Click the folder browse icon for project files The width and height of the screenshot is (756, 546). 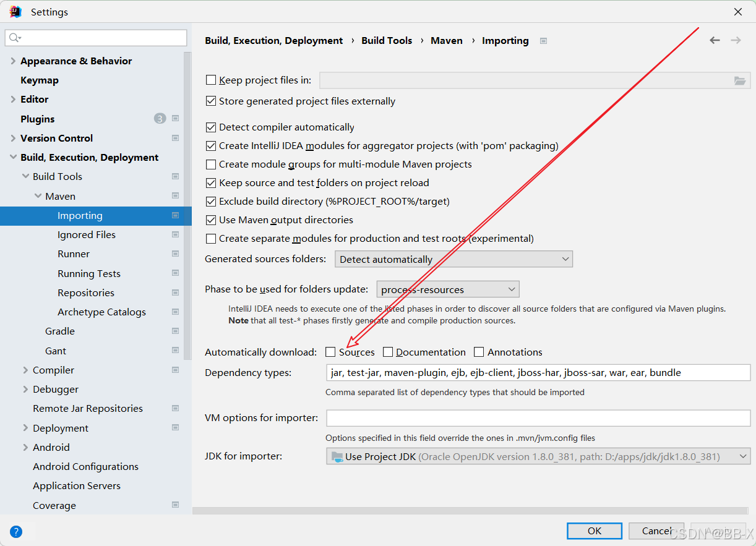(739, 80)
